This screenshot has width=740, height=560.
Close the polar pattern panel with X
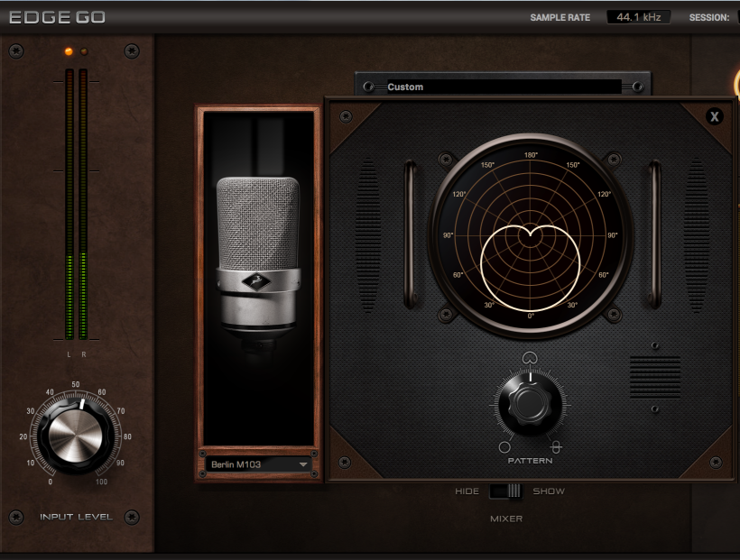tap(715, 116)
